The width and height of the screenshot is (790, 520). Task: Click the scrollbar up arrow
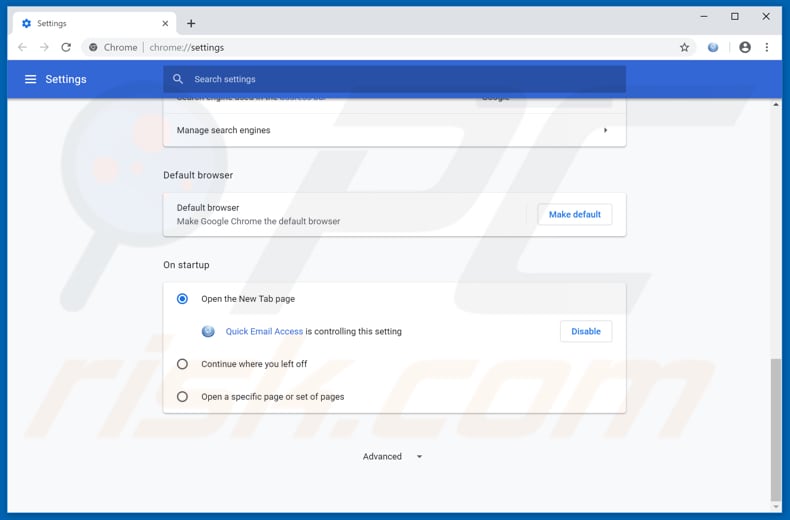click(x=775, y=104)
